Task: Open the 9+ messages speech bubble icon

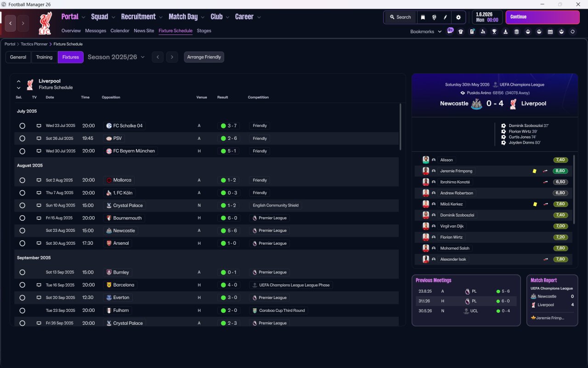Action: pos(450,31)
